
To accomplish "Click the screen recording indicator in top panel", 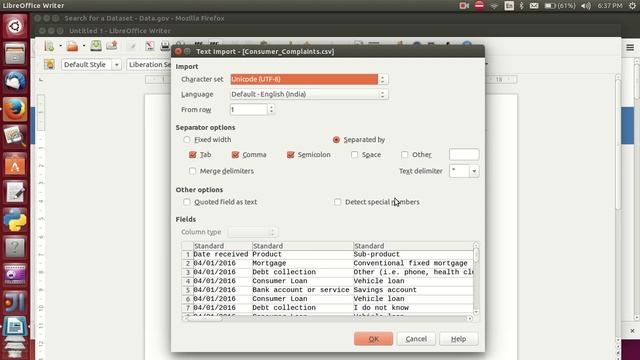I will tap(464, 6).
